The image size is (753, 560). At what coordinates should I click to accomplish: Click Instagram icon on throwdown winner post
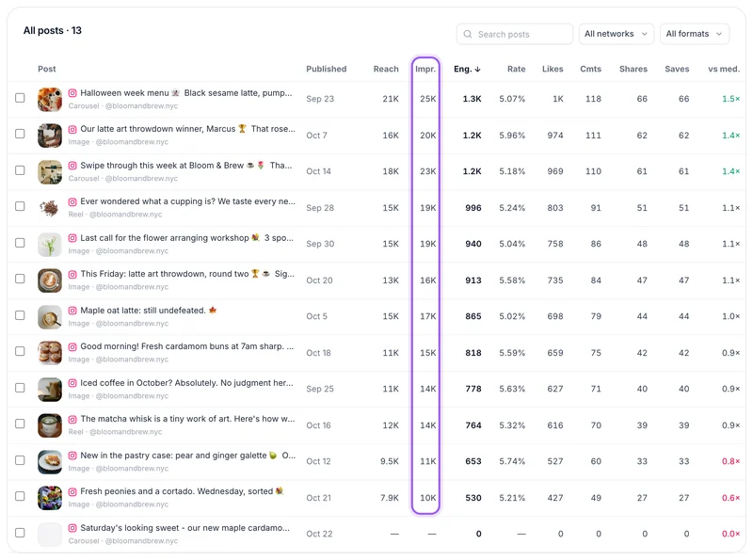click(x=72, y=129)
